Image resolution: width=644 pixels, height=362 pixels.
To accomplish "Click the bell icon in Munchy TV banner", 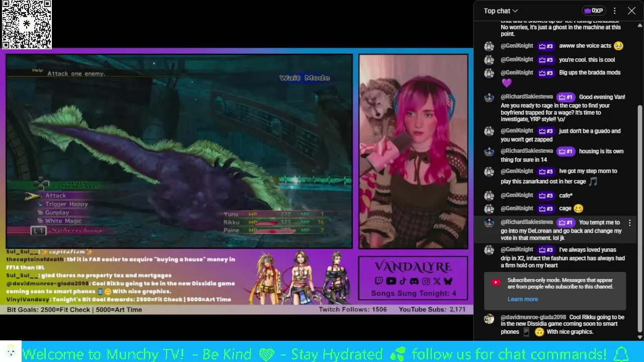I will point(622,353).
